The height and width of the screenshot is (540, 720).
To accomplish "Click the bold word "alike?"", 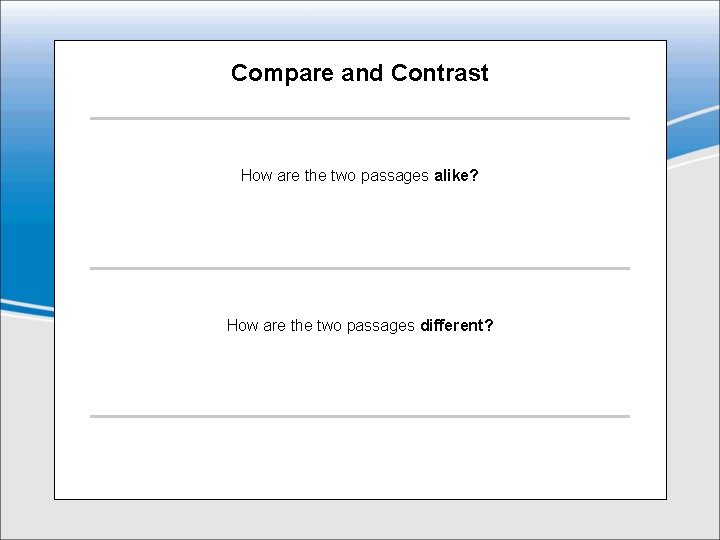I will point(456,176).
